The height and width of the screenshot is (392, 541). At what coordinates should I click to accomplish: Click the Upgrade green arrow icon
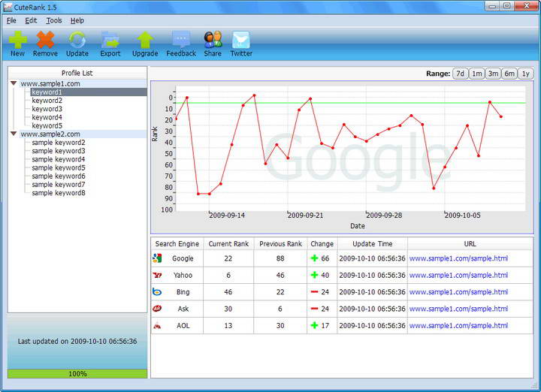pos(145,40)
